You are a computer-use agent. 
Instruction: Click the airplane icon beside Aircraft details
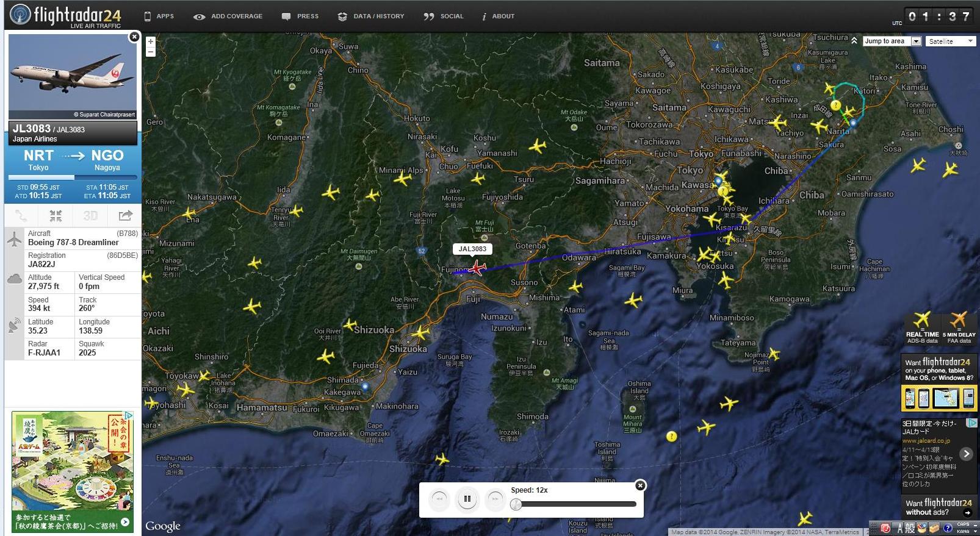14,239
